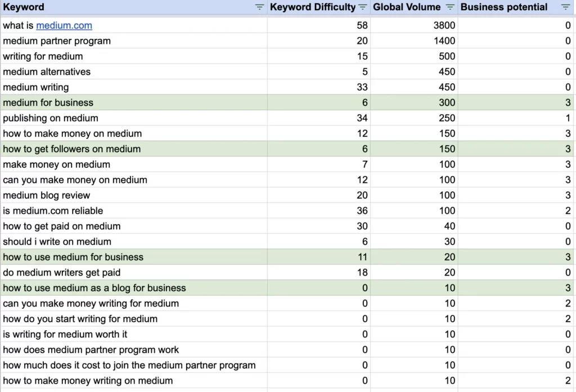Select the Global Volume header cell
The width and height of the screenshot is (576, 392).
[407, 7]
